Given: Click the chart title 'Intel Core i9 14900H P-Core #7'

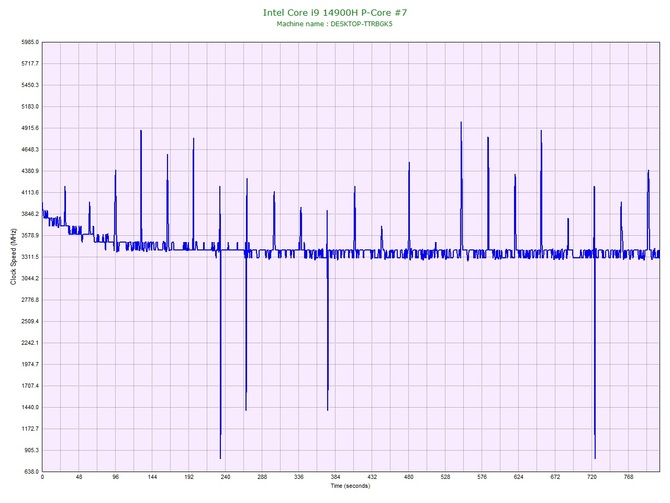Looking at the screenshot, I should [335, 12].
